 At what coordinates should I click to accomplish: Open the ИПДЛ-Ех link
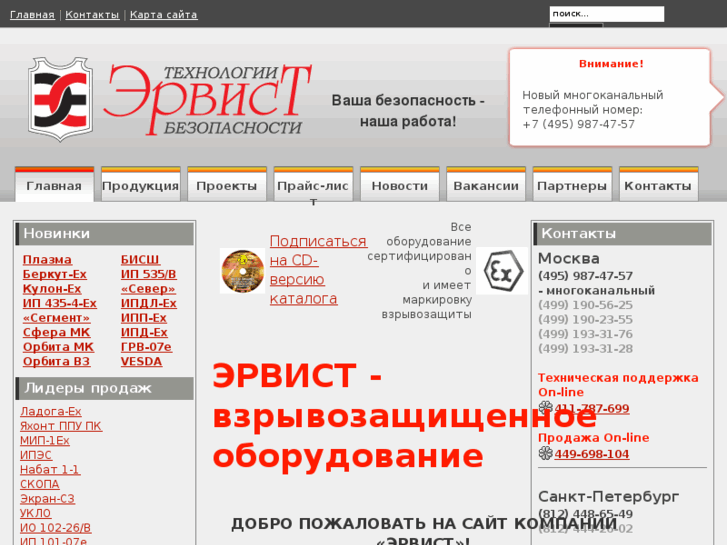149,303
